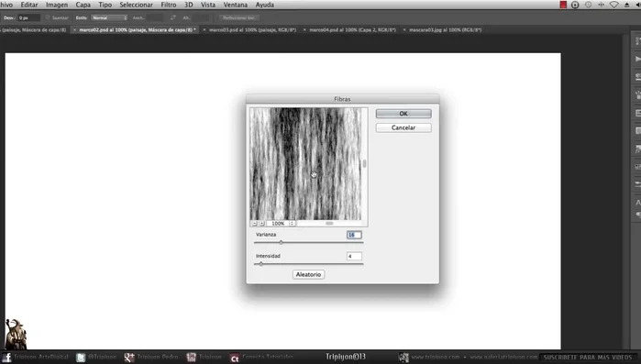Click the Varianza value field

click(x=354, y=235)
